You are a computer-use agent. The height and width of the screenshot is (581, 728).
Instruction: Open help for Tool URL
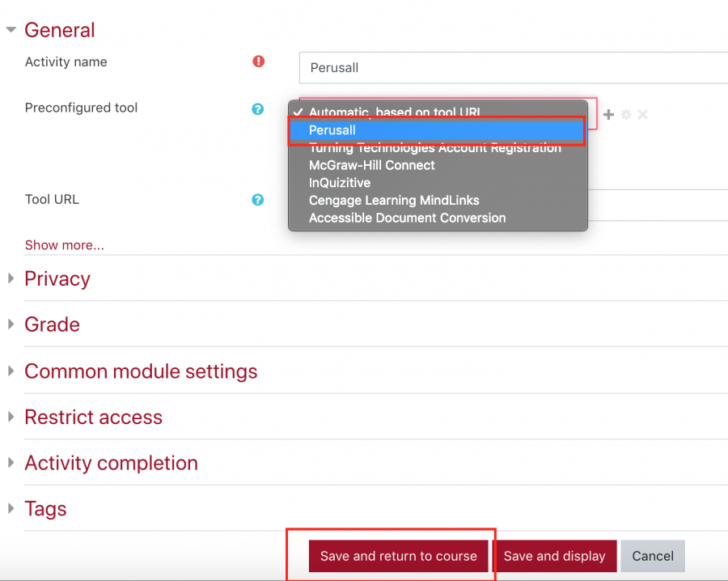(258, 200)
